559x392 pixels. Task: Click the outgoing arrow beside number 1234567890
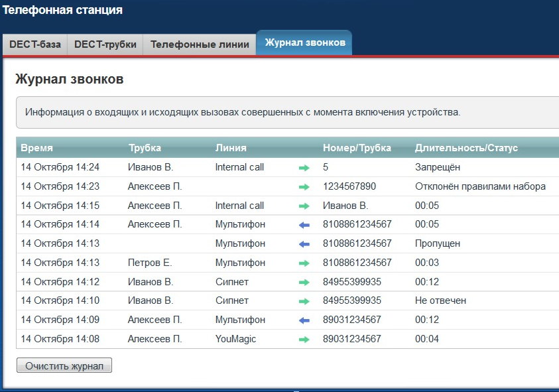click(x=304, y=187)
